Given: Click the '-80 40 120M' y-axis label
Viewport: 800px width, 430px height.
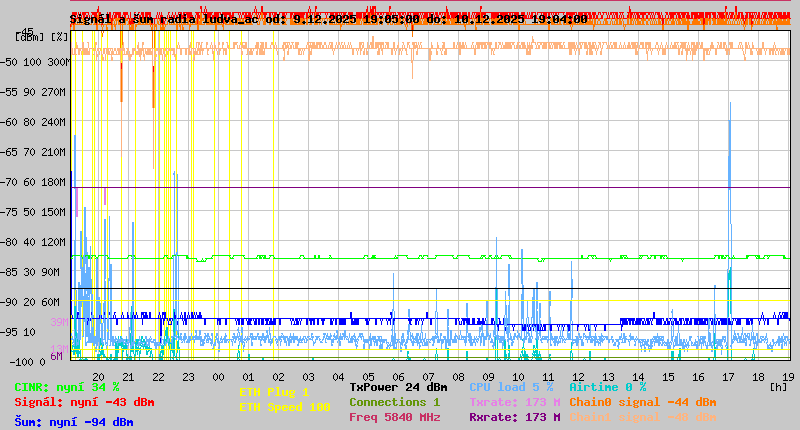Looking at the screenshot, I should click(x=33, y=242).
